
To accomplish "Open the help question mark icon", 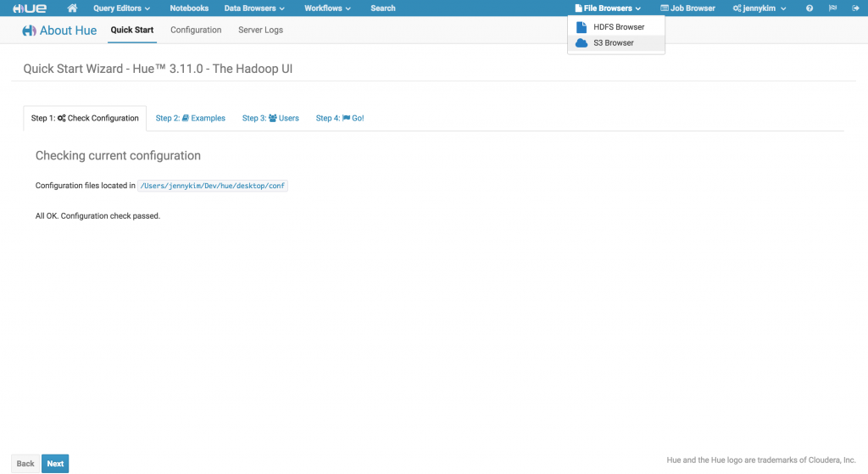I will [810, 8].
